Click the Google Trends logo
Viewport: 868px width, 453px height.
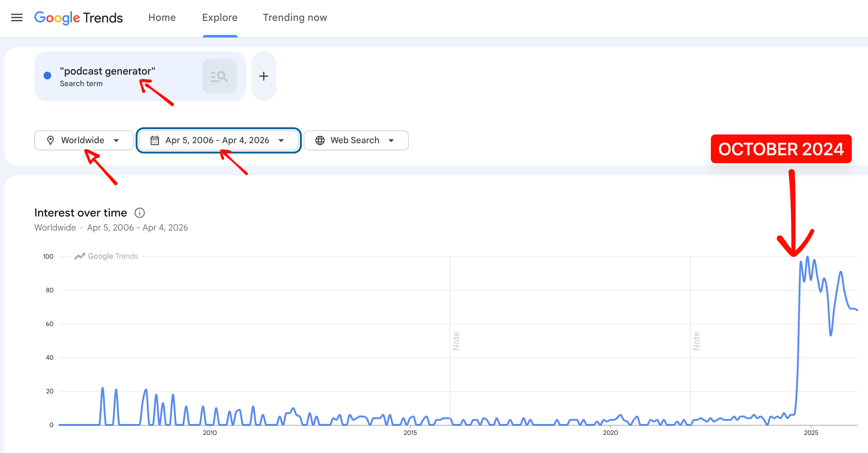pos(78,17)
